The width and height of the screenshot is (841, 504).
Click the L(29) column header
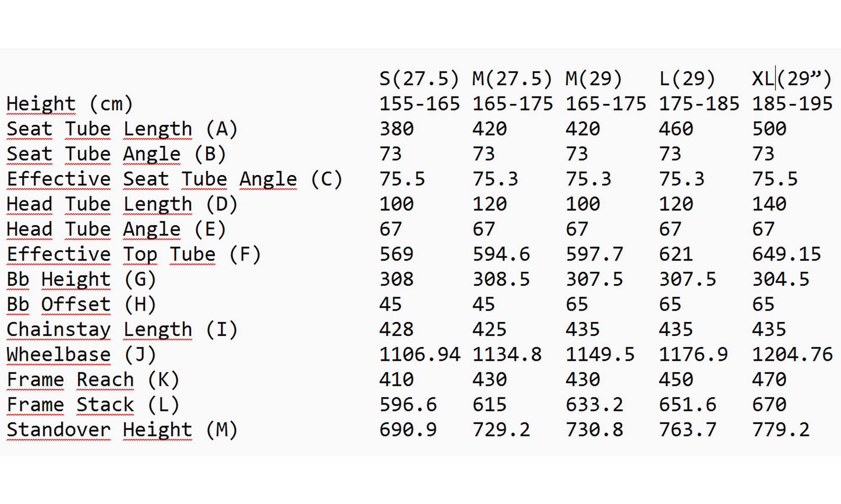[x=687, y=79]
